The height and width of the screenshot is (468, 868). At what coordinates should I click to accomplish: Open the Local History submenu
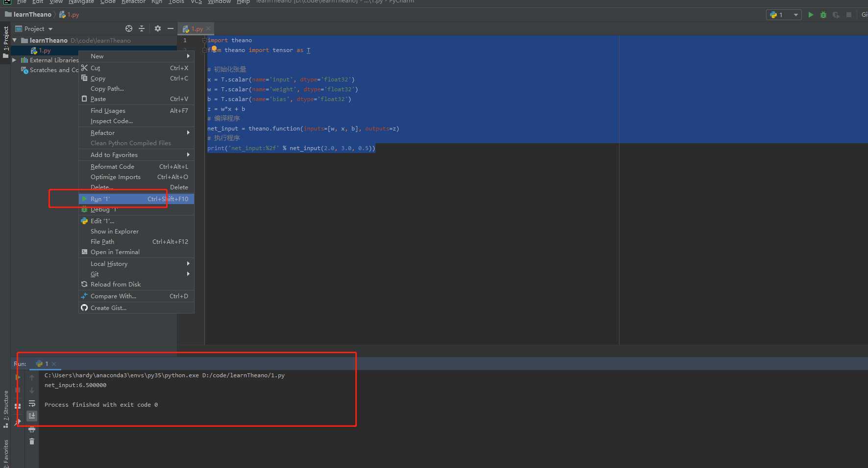tap(137, 264)
